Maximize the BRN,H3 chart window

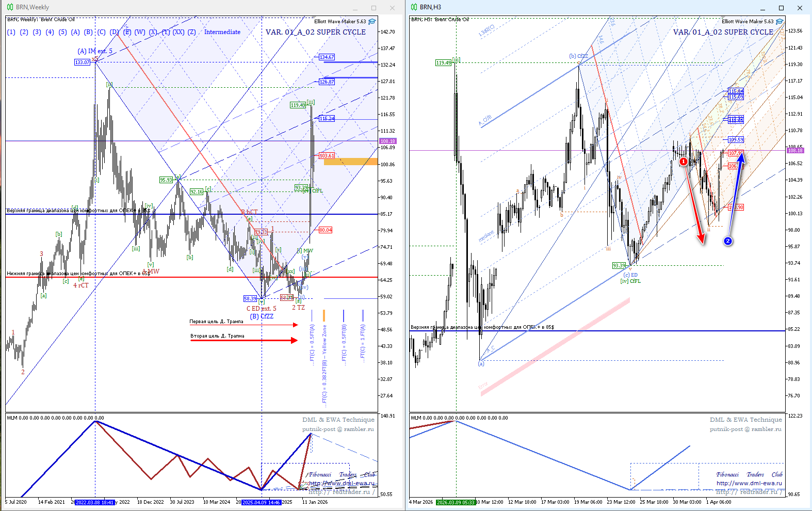(781, 8)
